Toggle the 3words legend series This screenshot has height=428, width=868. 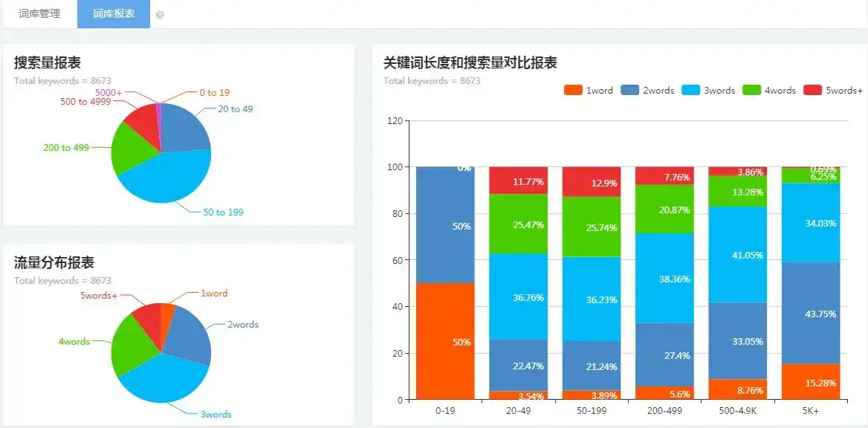(708, 90)
